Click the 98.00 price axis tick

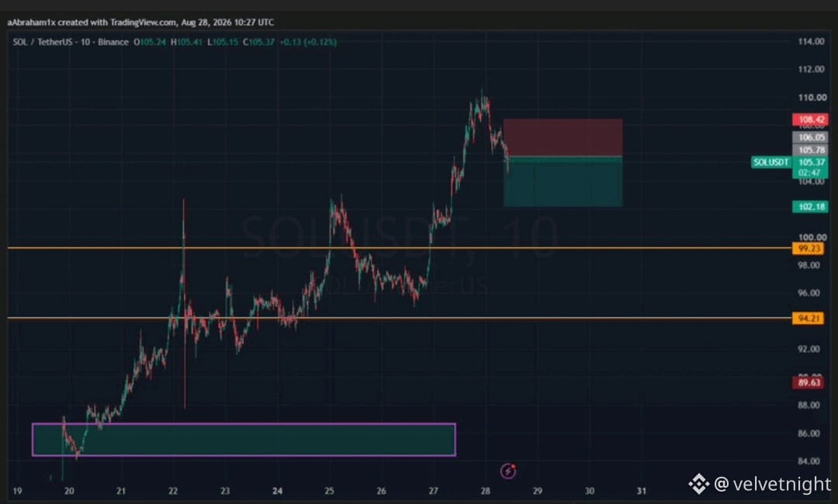pos(809,265)
